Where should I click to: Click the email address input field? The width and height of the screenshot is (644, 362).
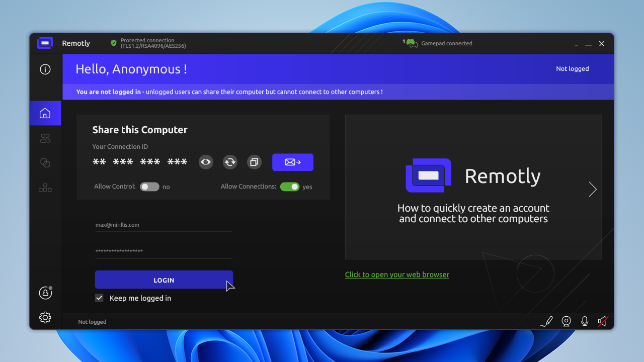coord(164,225)
